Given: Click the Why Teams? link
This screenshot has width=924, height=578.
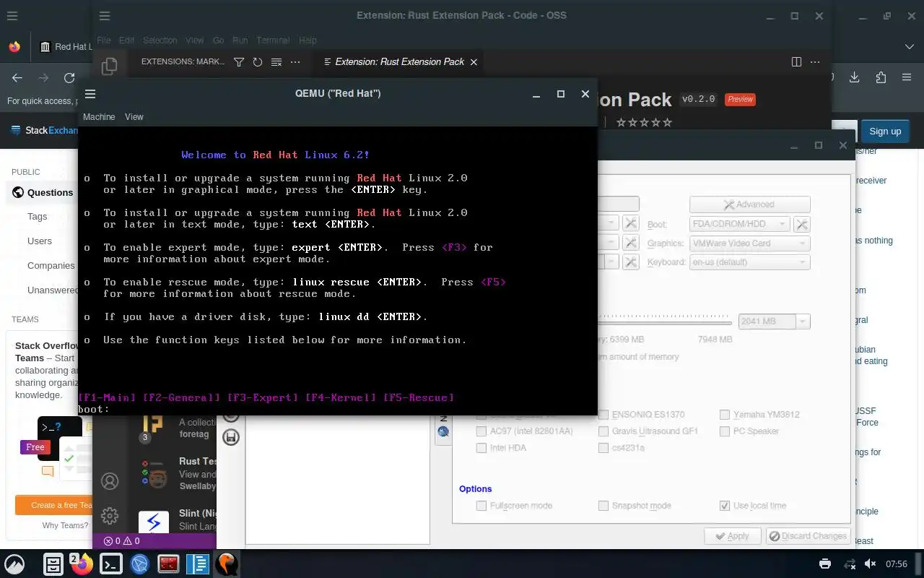Looking at the screenshot, I should [x=65, y=525].
